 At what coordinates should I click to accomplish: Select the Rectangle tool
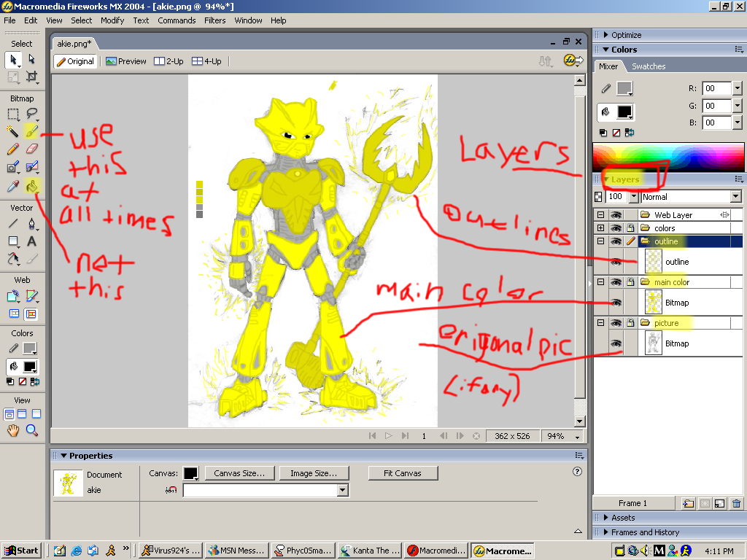13,241
